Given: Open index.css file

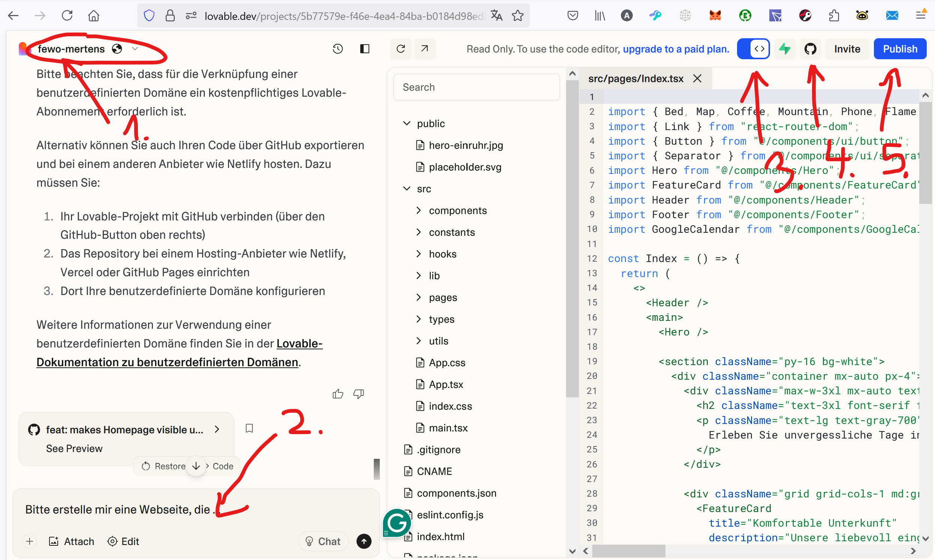Looking at the screenshot, I should [444, 406].
